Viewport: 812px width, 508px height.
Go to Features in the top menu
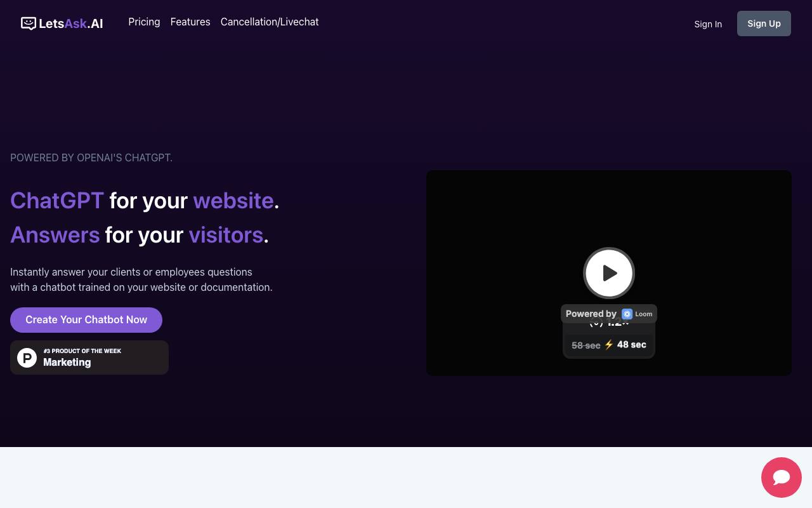coord(190,22)
